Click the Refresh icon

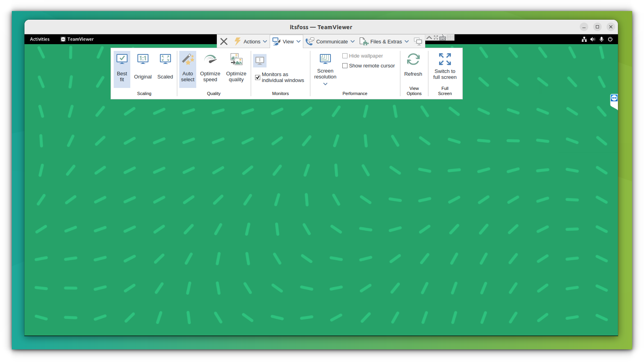coord(413,60)
